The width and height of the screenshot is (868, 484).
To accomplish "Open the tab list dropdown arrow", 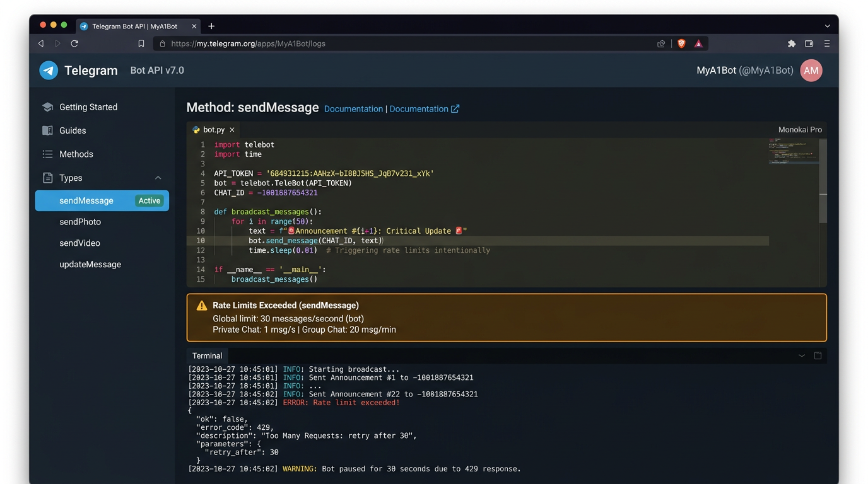I will coord(827,26).
